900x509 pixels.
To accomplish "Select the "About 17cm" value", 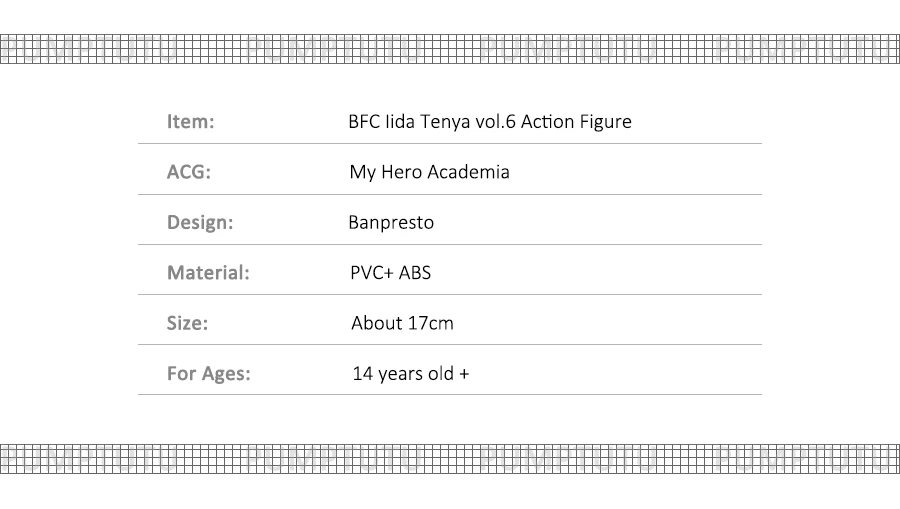I will click(x=402, y=323).
